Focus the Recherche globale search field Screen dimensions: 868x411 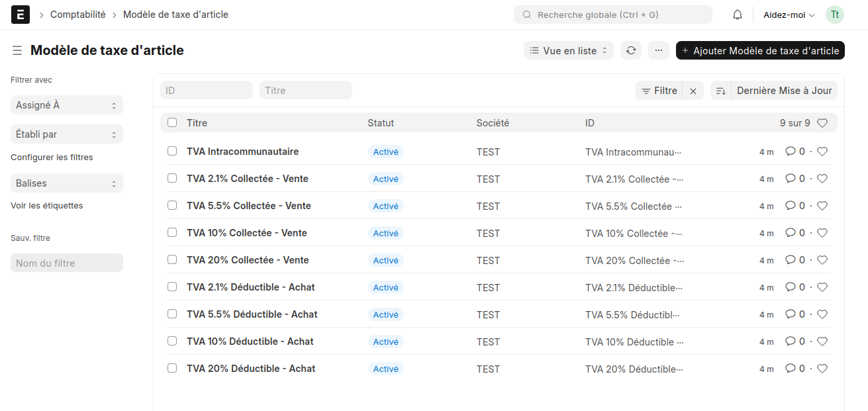[x=613, y=15]
